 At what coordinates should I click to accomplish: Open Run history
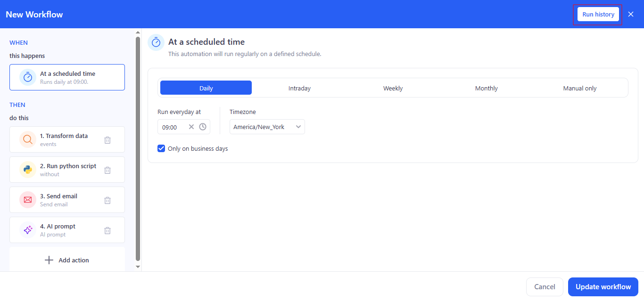tap(598, 14)
